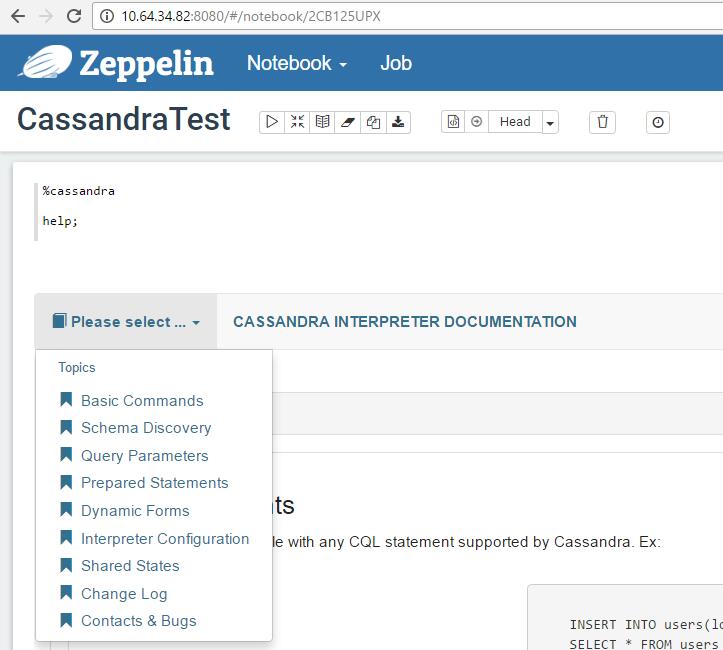The image size is (723, 650).
Task: Toggle show/hide output with the book icon
Action: click(x=322, y=122)
